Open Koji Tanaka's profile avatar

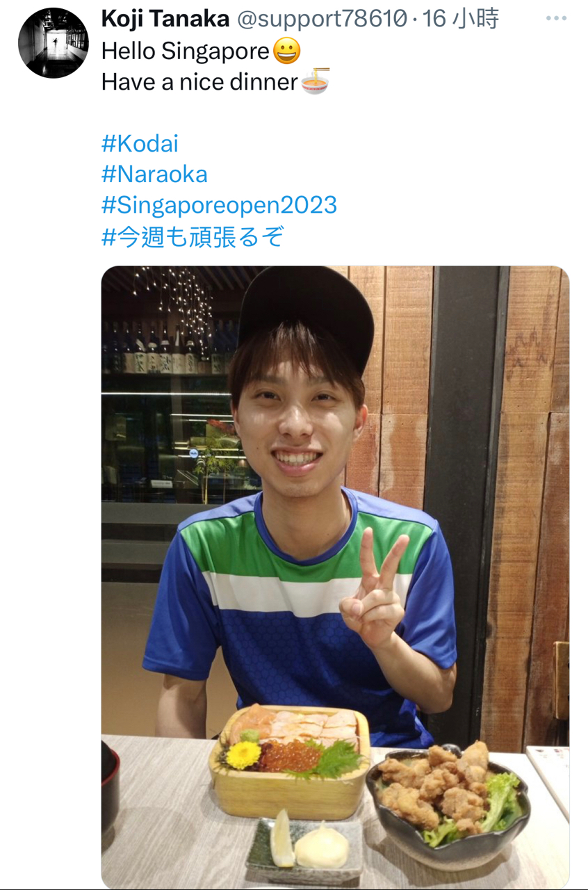53,43
